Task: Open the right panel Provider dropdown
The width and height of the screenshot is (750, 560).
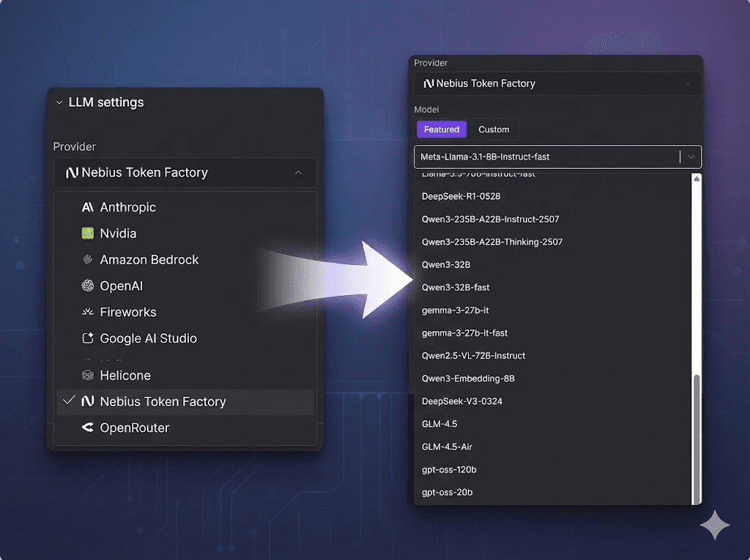Action: click(x=557, y=83)
